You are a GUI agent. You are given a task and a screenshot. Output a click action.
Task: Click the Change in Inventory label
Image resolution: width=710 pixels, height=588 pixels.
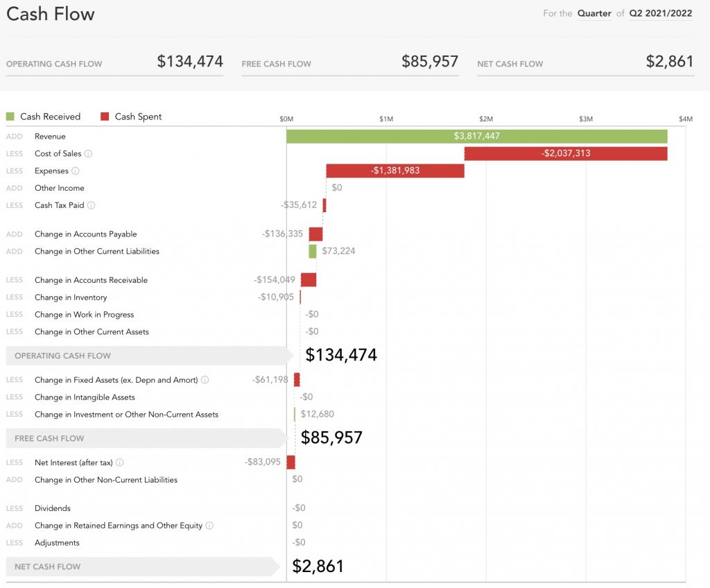[x=71, y=297]
